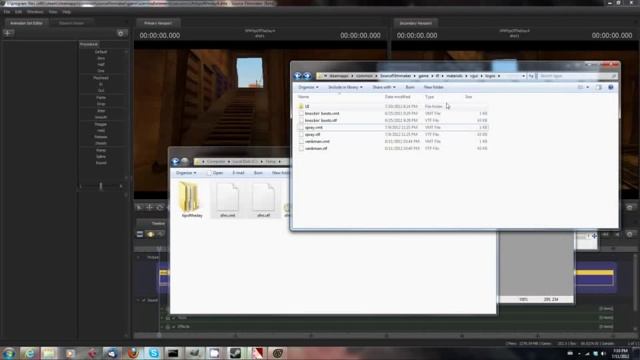
Task: Open the view options dropdown arrow in the front Explorer
Action: pos(588,87)
